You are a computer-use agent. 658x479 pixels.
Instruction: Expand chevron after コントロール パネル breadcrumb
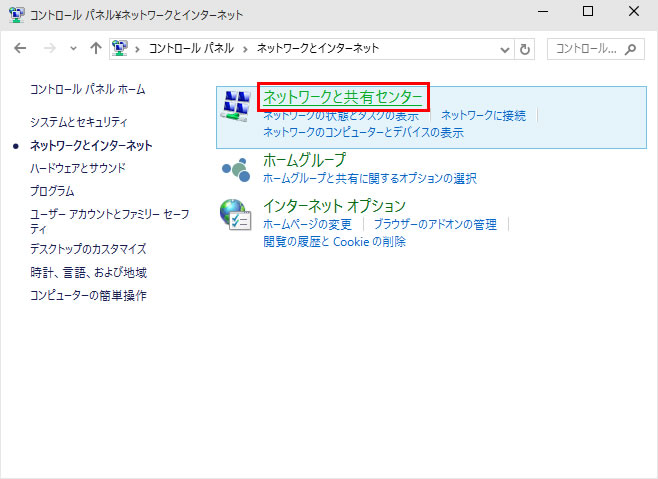pos(245,49)
